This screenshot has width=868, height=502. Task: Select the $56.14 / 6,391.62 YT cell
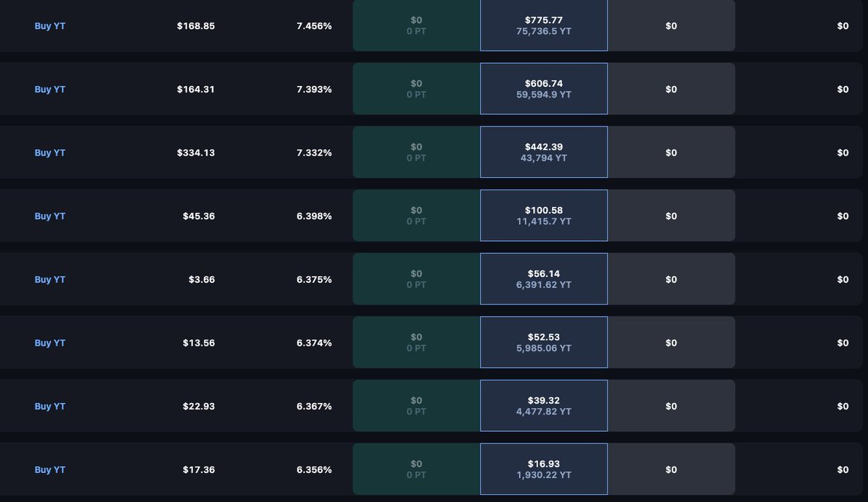tap(544, 279)
